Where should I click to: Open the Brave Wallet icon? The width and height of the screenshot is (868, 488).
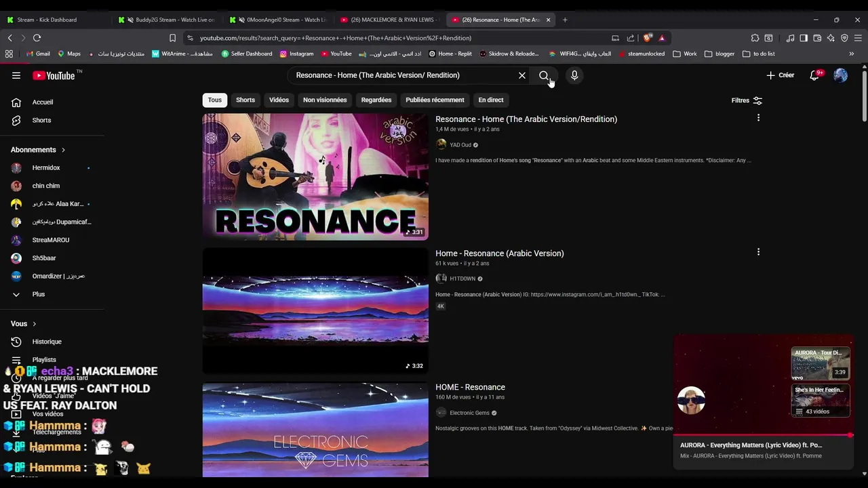[817, 38]
